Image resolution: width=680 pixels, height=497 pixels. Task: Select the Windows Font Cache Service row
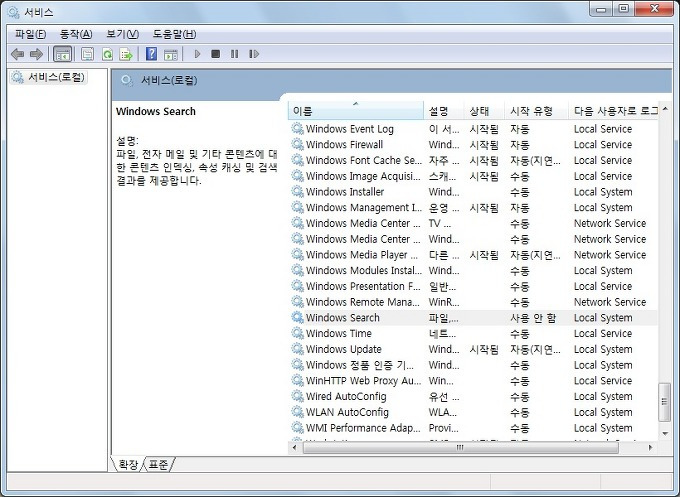pyautogui.click(x=474, y=160)
